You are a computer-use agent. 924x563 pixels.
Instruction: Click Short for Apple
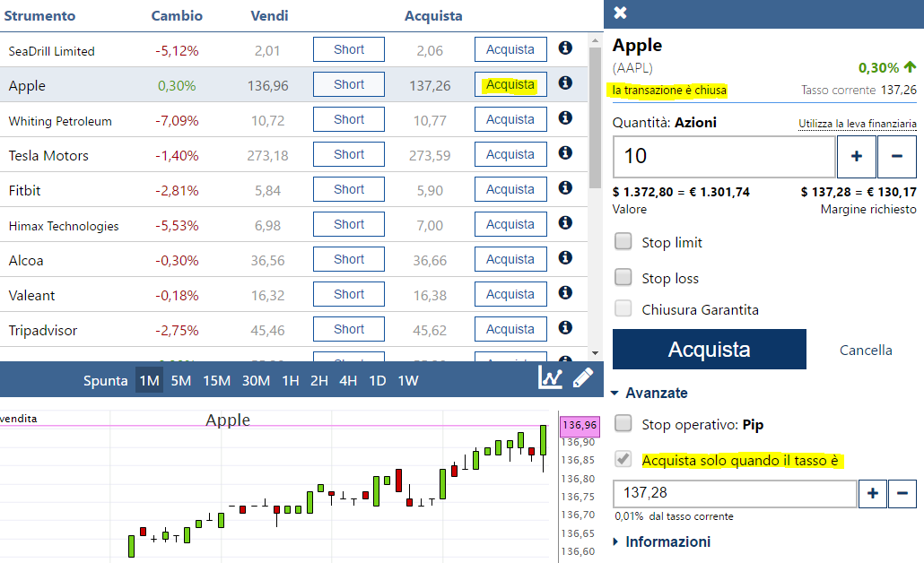(x=349, y=84)
